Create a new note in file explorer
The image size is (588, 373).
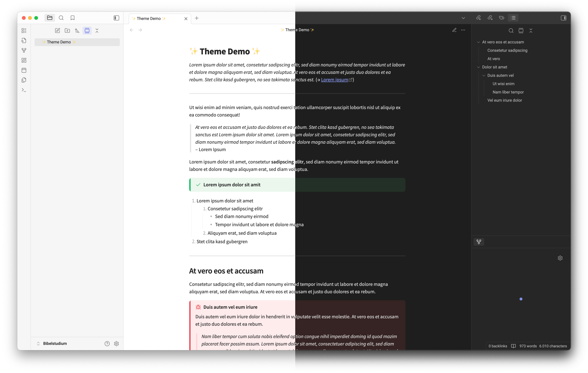click(57, 31)
